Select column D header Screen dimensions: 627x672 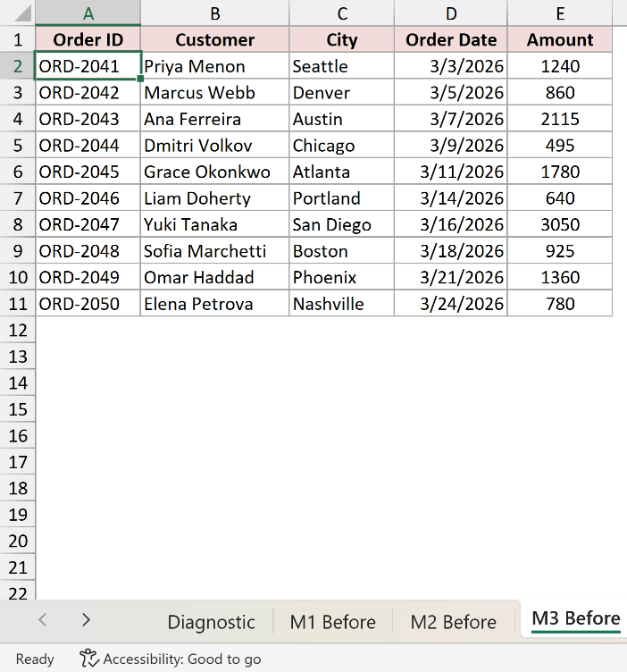click(x=450, y=13)
